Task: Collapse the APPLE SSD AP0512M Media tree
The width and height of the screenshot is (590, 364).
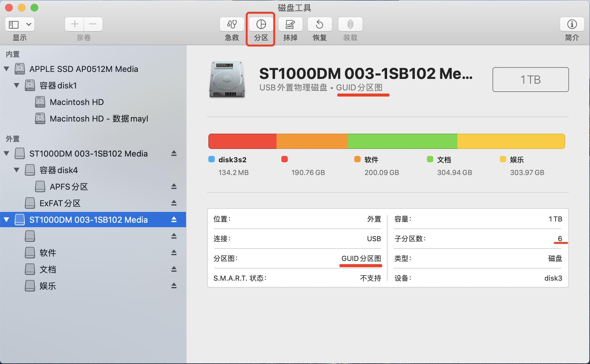Action: (x=6, y=69)
